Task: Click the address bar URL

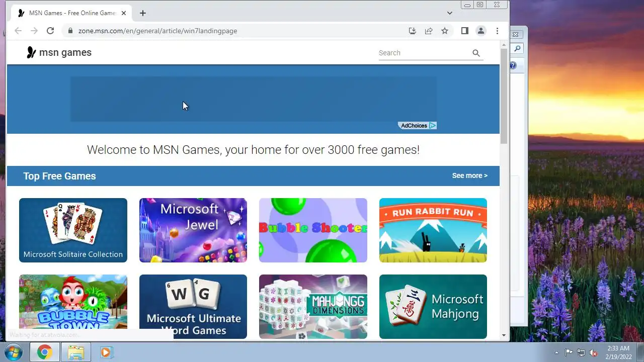Action: coord(157,31)
